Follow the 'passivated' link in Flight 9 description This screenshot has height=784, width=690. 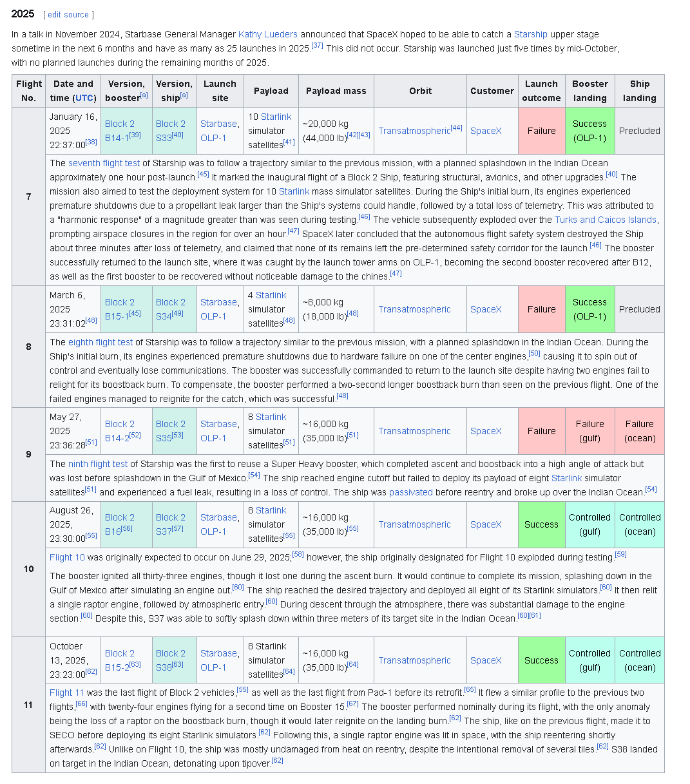pos(411,492)
